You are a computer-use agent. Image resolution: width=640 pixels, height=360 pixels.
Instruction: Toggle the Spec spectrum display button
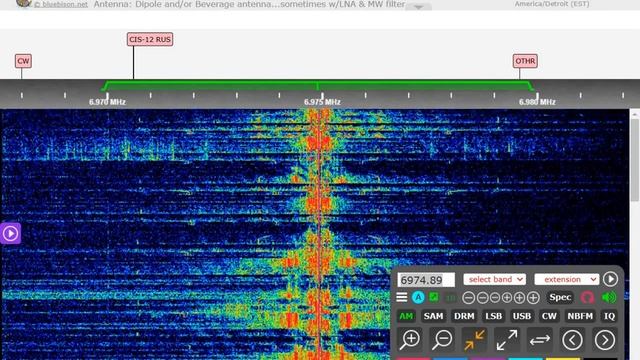click(560, 298)
